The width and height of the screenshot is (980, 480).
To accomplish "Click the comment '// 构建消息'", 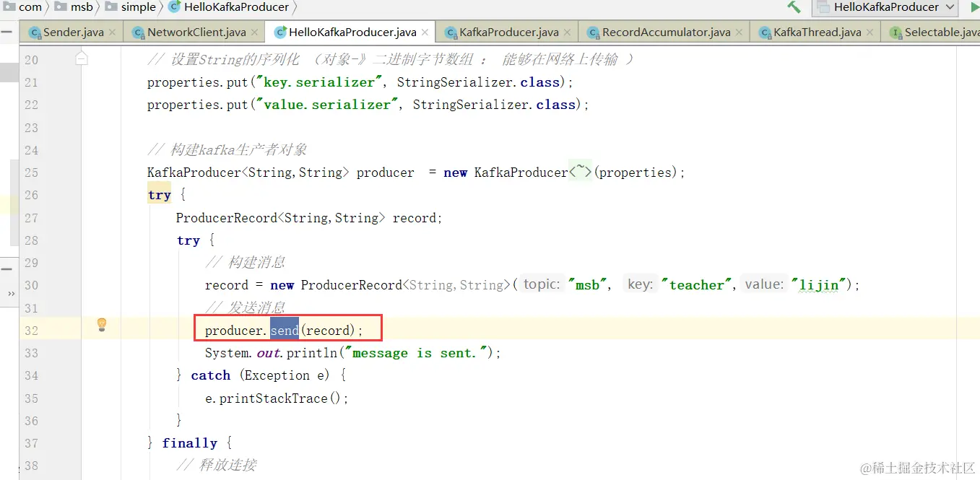I will pos(246,263).
